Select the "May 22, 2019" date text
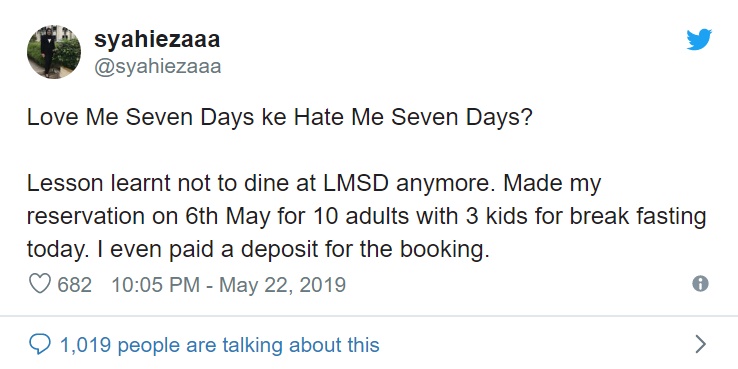 click(x=282, y=285)
